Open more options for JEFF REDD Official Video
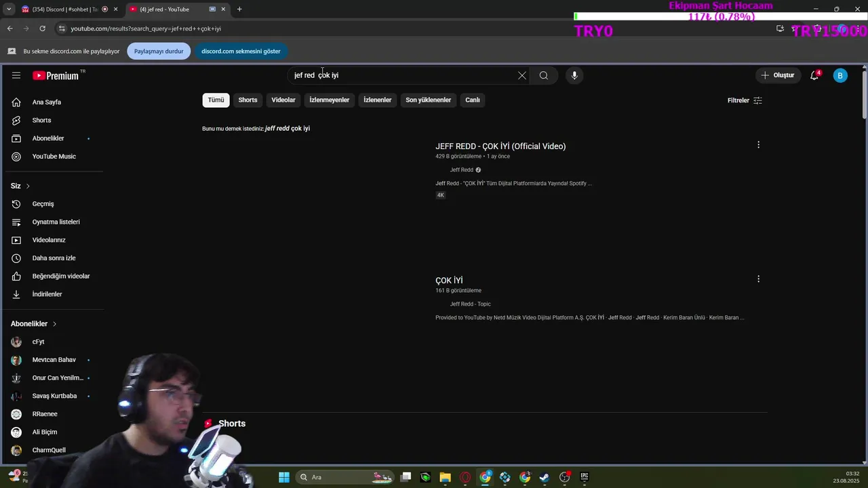The height and width of the screenshot is (488, 868). pyautogui.click(x=758, y=144)
